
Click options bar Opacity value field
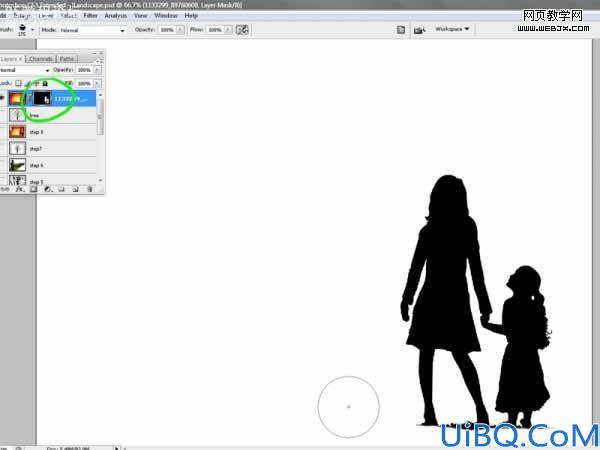(167, 29)
